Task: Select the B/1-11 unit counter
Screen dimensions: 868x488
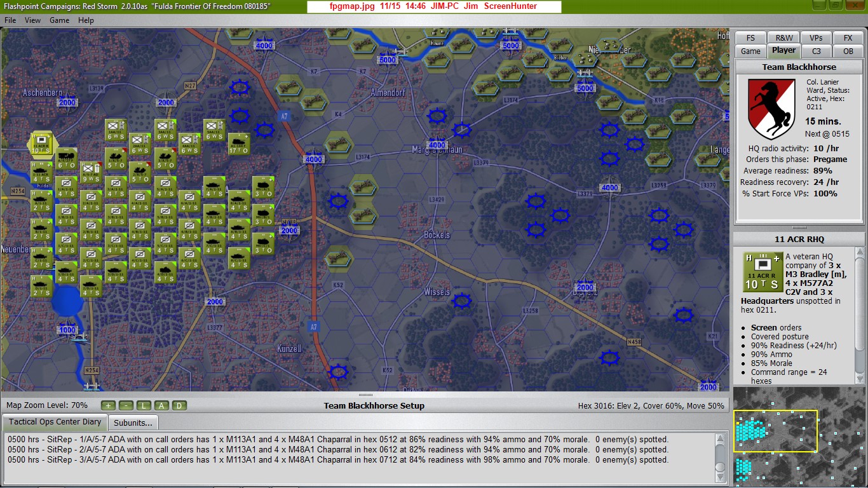Action: 41,229
